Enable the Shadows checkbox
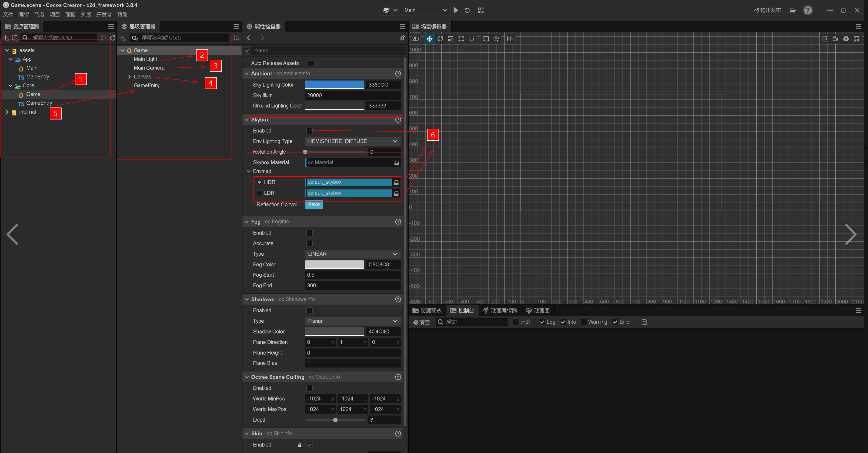 [x=309, y=310]
